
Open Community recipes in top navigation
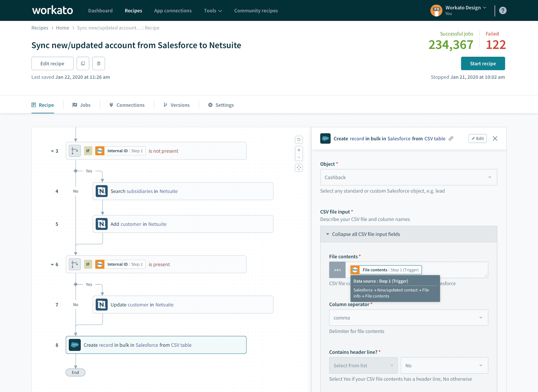(256, 10)
